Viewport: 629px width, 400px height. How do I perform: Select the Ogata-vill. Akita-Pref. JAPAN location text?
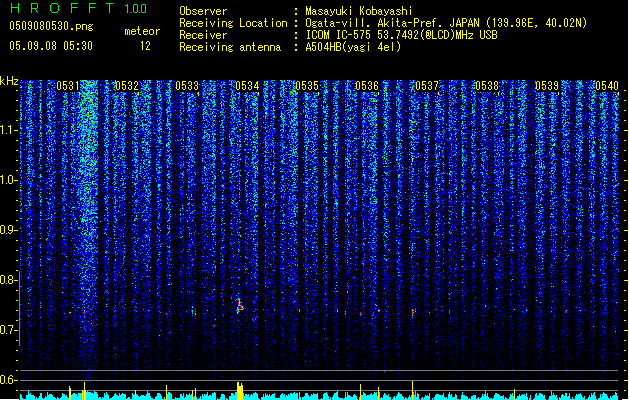[x=446, y=23]
